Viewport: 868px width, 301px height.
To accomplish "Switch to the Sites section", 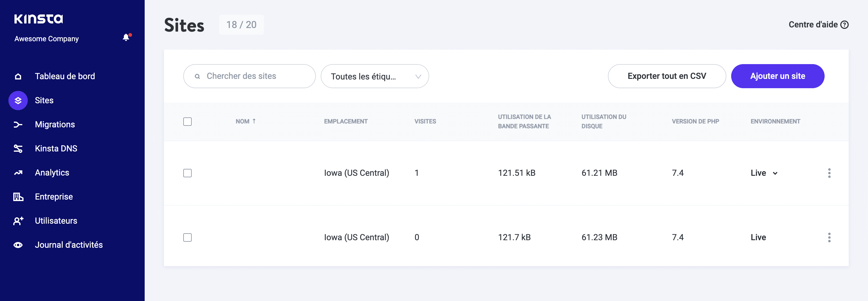I will click(x=44, y=100).
